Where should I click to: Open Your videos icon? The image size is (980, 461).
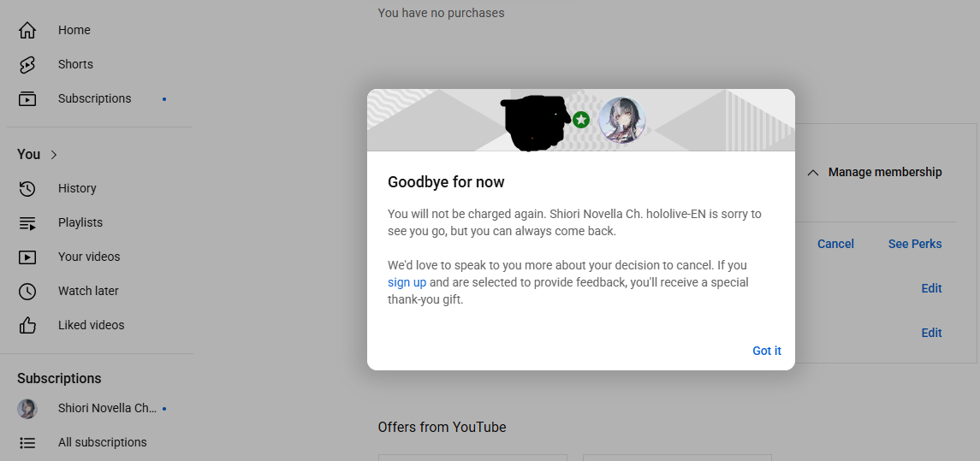pos(27,257)
